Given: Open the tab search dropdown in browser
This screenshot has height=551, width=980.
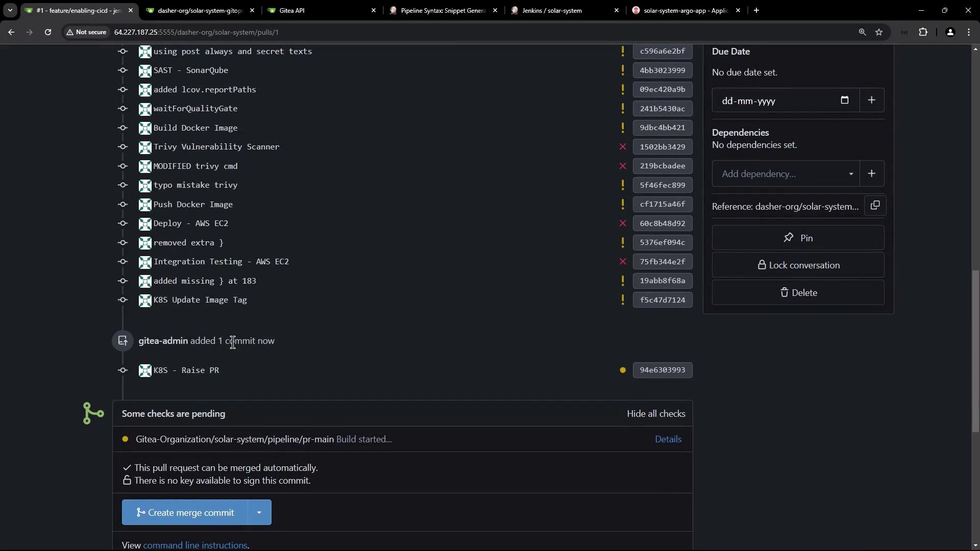Looking at the screenshot, I should (x=10, y=10).
